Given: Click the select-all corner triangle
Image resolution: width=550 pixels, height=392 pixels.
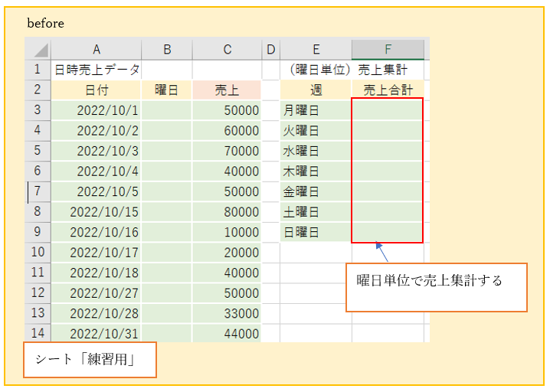Looking at the screenshot, I should (38, 50).
